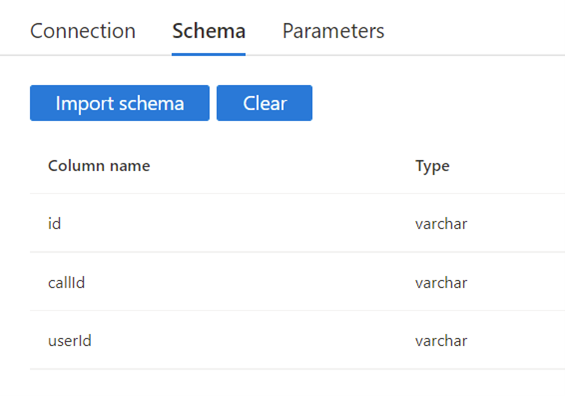Click the Column name header
Viewport: 565px width, 396px height.
[99, 166]
